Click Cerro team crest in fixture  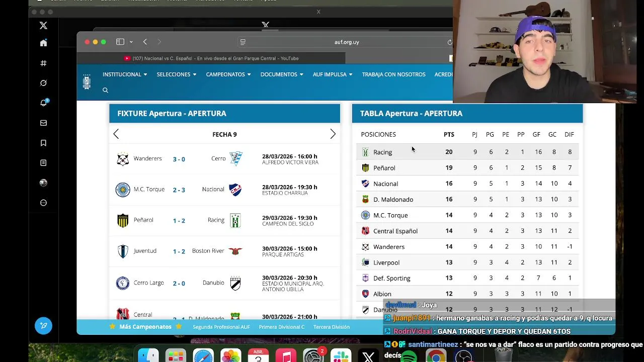pyautogui.click(x=235, y=159)
